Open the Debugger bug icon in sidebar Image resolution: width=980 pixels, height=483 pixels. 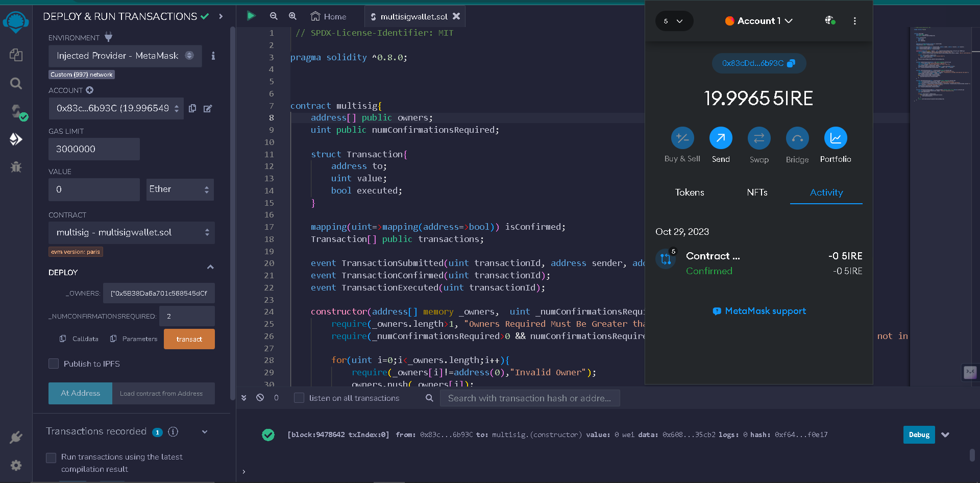click(x=16, y=167)
